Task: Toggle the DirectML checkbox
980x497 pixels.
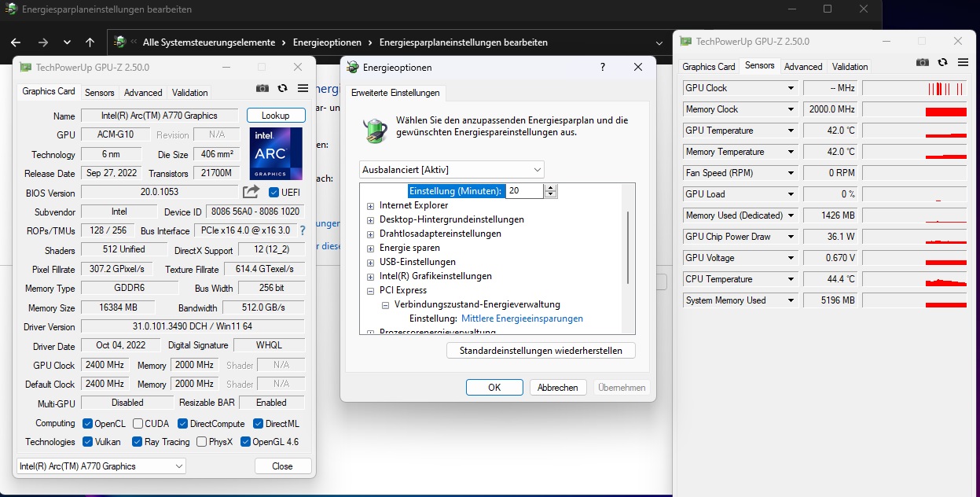Action: pos(258,423)
